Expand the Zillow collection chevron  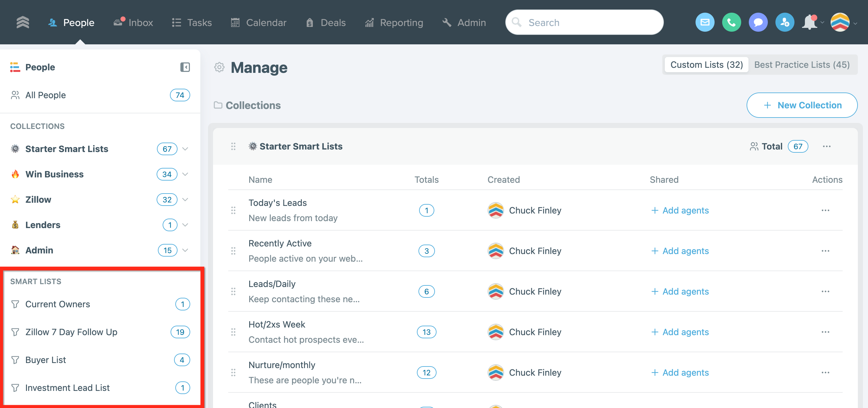click(185, 200)
